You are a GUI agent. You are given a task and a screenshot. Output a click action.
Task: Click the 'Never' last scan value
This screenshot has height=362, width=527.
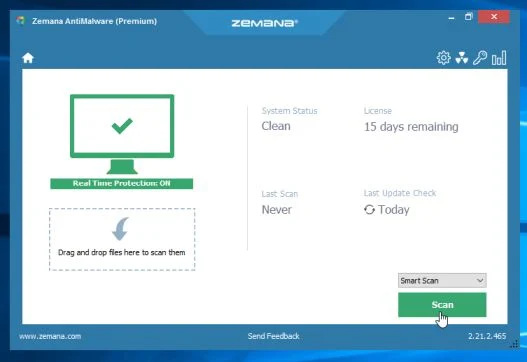tap(277, 210)
